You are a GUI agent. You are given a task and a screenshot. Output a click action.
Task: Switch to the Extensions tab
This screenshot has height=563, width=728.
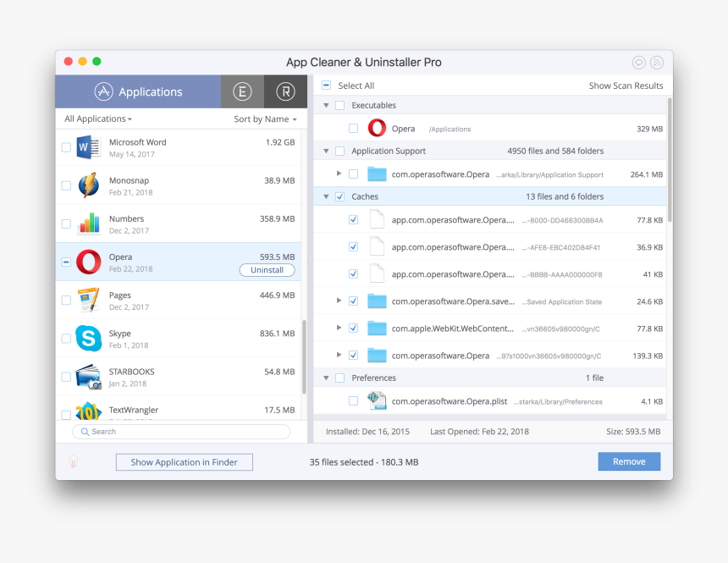[242, 91]
